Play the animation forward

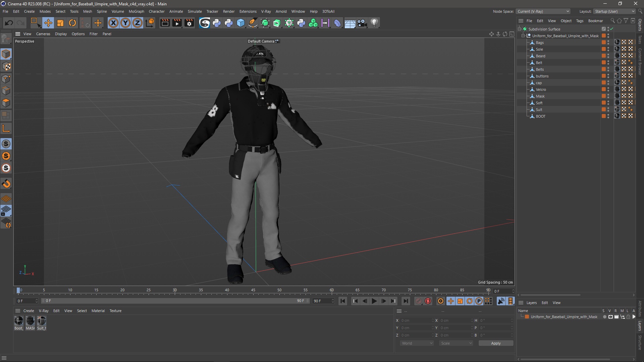pos(374,301)
